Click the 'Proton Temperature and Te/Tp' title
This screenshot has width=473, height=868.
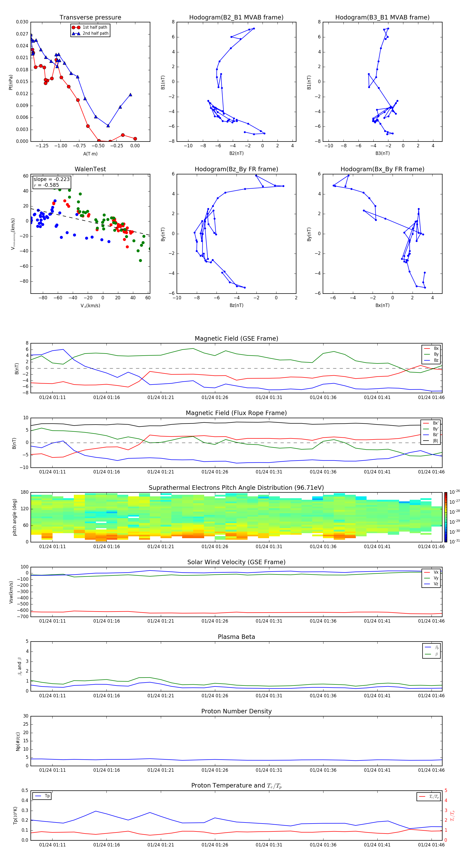(x=236, y=786)
